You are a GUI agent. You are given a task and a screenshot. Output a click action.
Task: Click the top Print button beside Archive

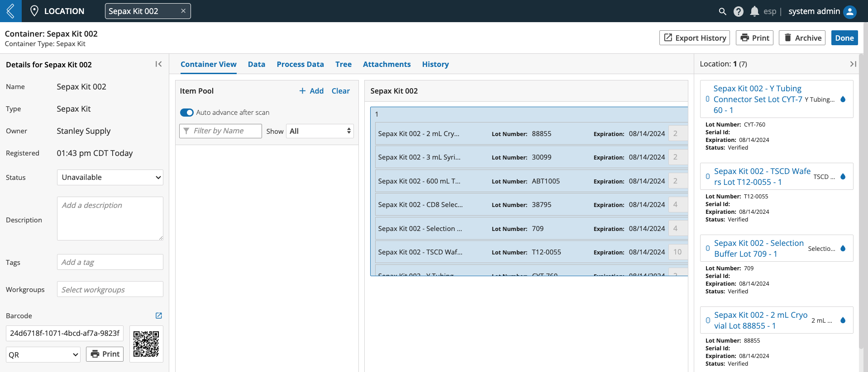pyautogui.click(x=755, y=38)
